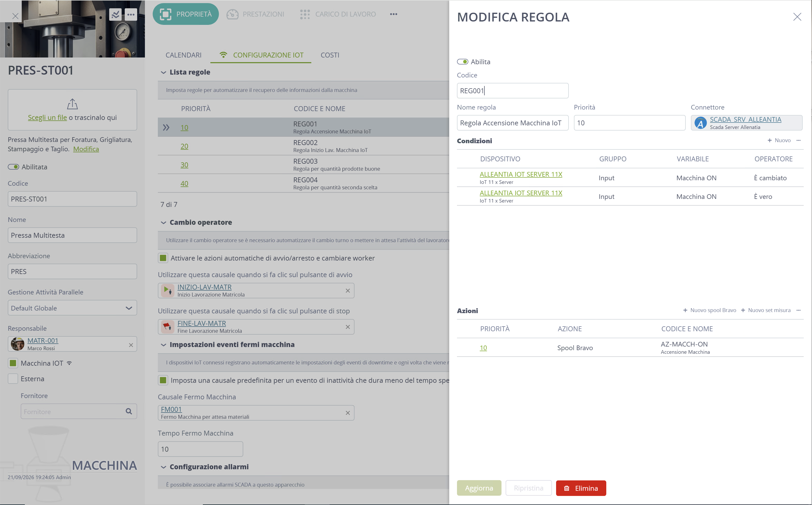The height and width of the screenshot is (505, 812).
Task: Toggle default downtime reason checkbox
Action: (x=163, y=380)
